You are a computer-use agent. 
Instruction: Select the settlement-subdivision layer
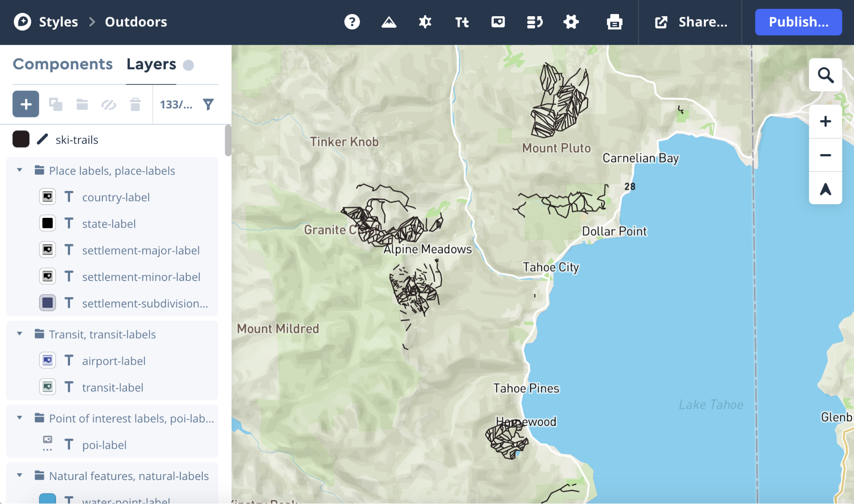(x=145, y=303)
